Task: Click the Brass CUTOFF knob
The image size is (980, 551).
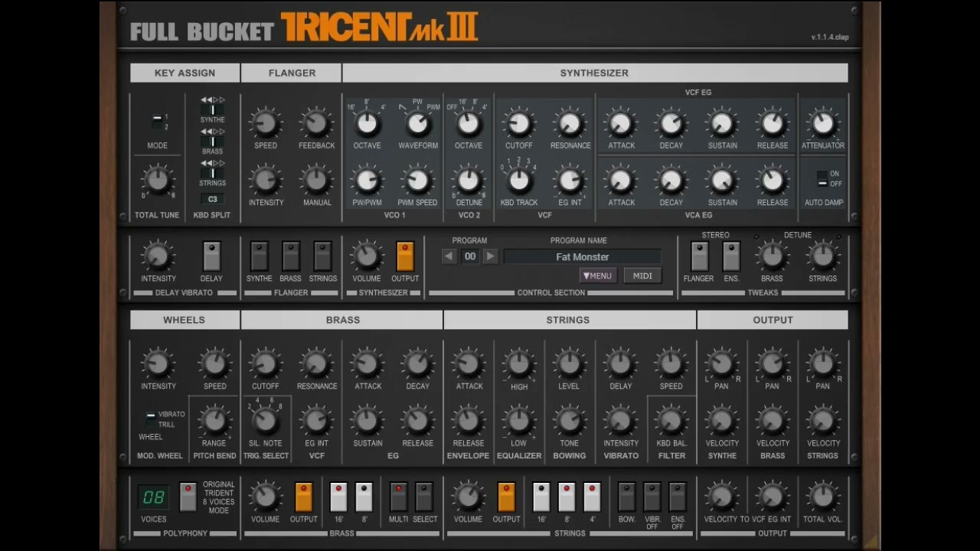Action: (266, 364)
